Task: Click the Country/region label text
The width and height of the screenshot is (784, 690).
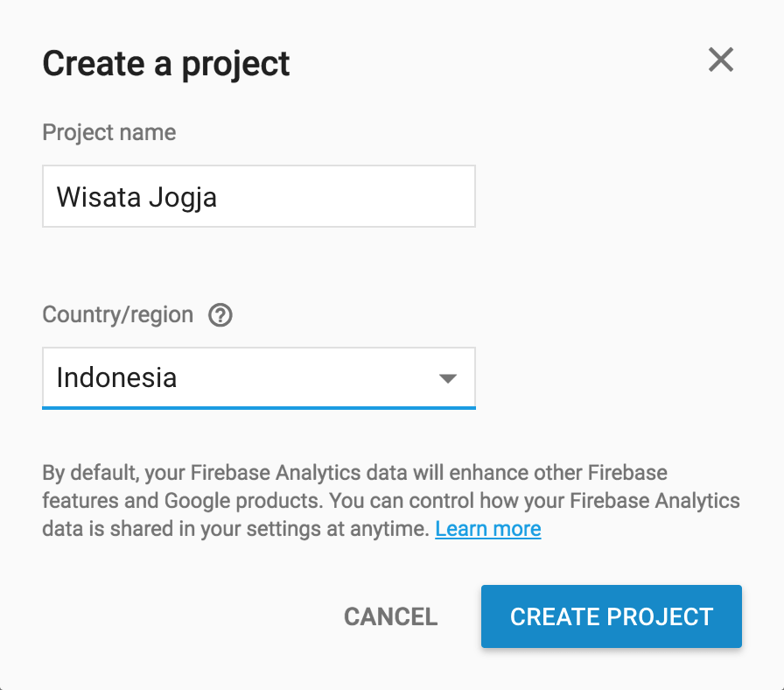Action: (x=117, y=314)
